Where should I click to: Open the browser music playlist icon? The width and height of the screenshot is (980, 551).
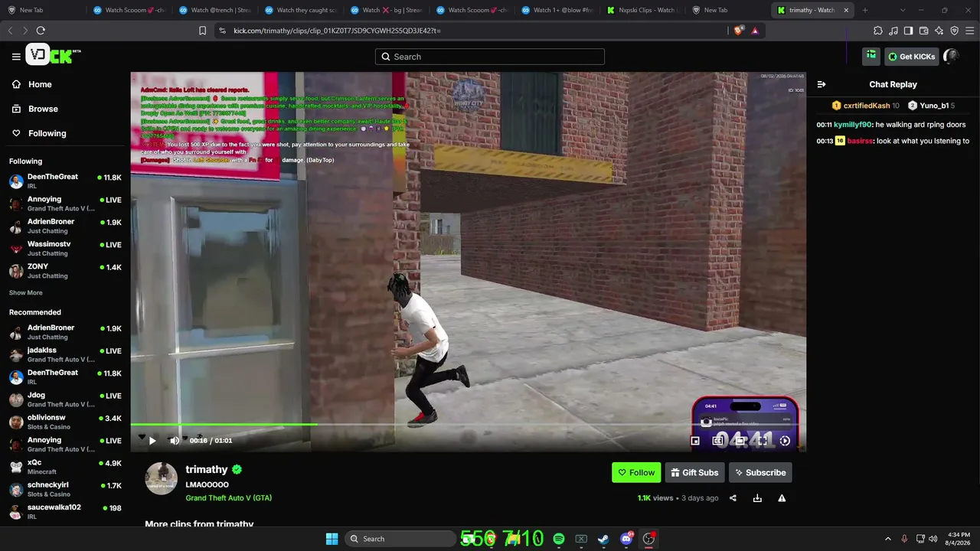click(x=893, y=31)
